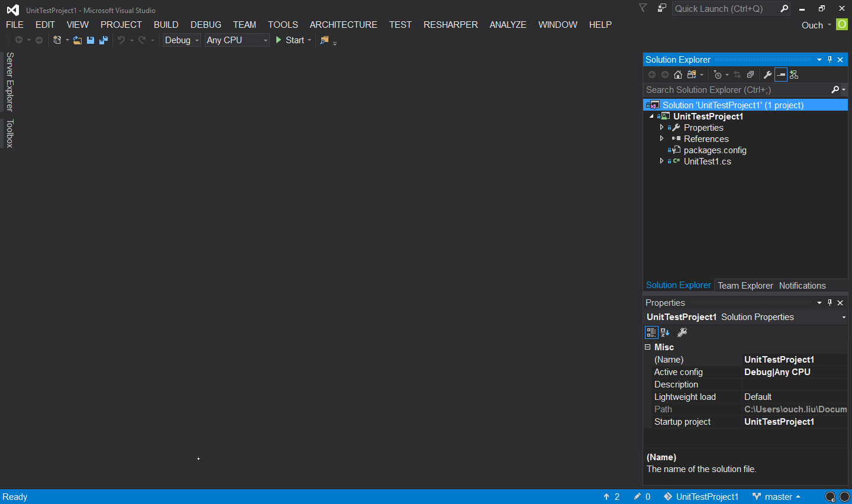This screenshot has height=504, width=852.
Task: Switch to the Notifications tab
Action: pyautogui.click(x=802, y=286)
